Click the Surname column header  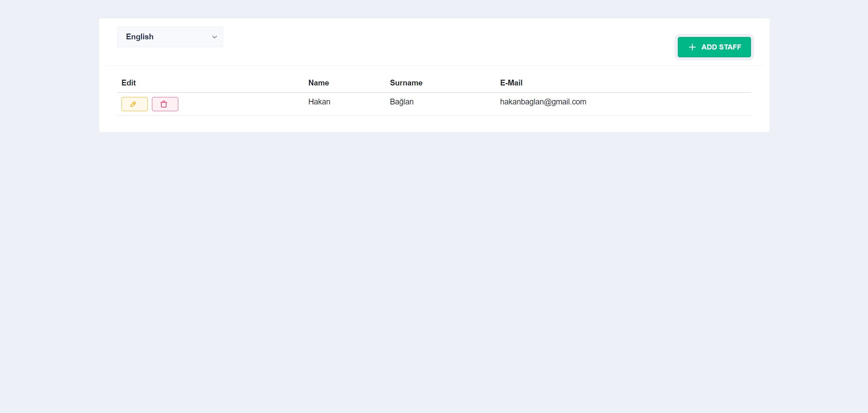coord(406,83)
